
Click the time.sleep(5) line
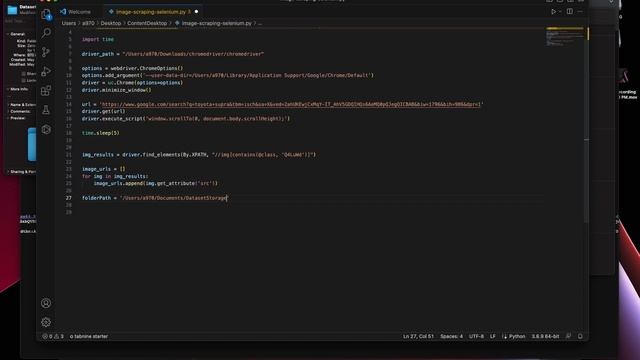(100, 133)
